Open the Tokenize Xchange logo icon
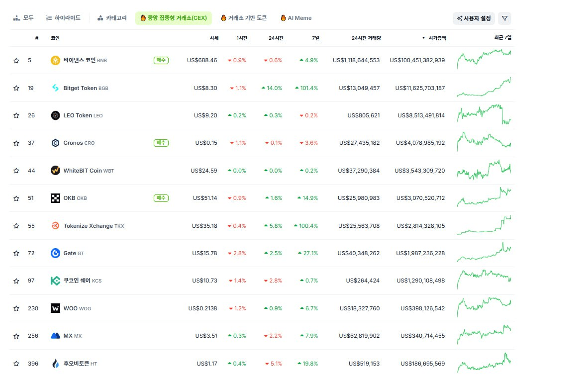 click(x=55, y=226)
